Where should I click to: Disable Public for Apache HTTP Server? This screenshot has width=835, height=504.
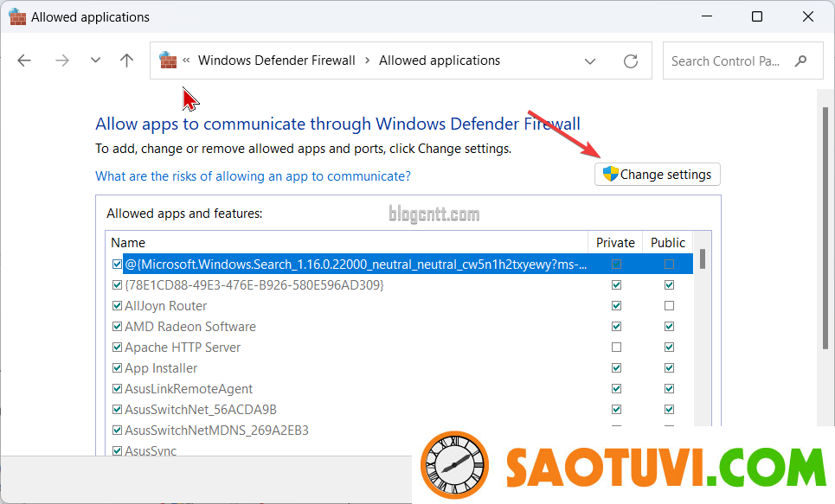coord(670,347)
